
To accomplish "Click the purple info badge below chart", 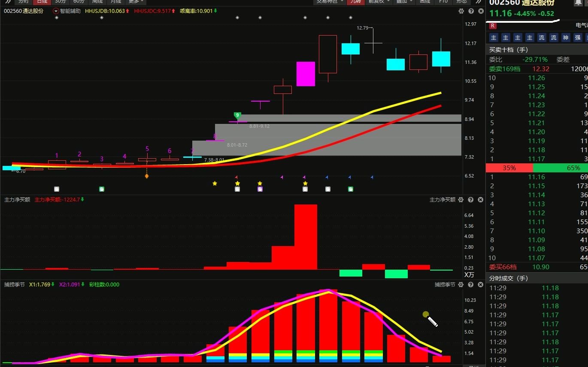I will 260,189.
